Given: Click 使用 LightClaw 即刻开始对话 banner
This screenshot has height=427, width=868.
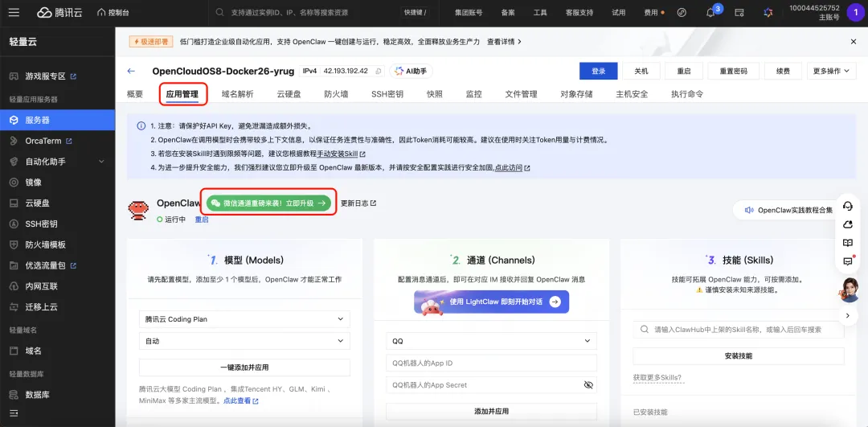Looking at the screenshot, I should click(491, 302).
